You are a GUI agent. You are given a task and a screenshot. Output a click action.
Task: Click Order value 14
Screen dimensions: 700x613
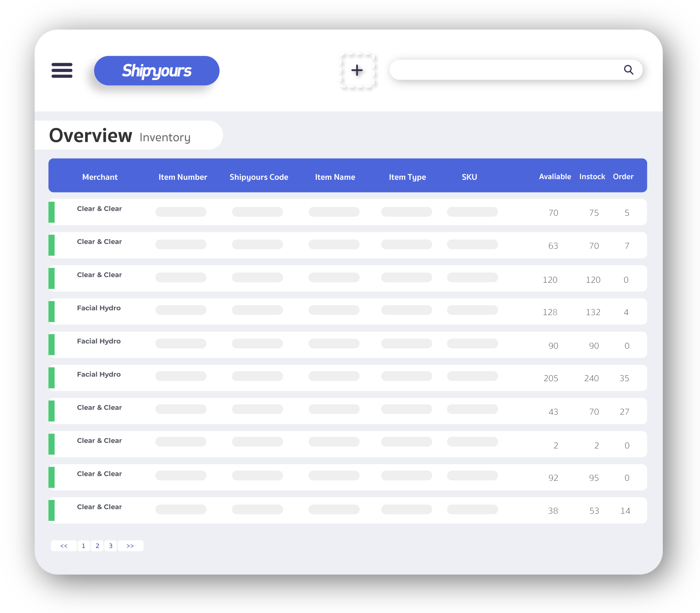tap(625, 511)
